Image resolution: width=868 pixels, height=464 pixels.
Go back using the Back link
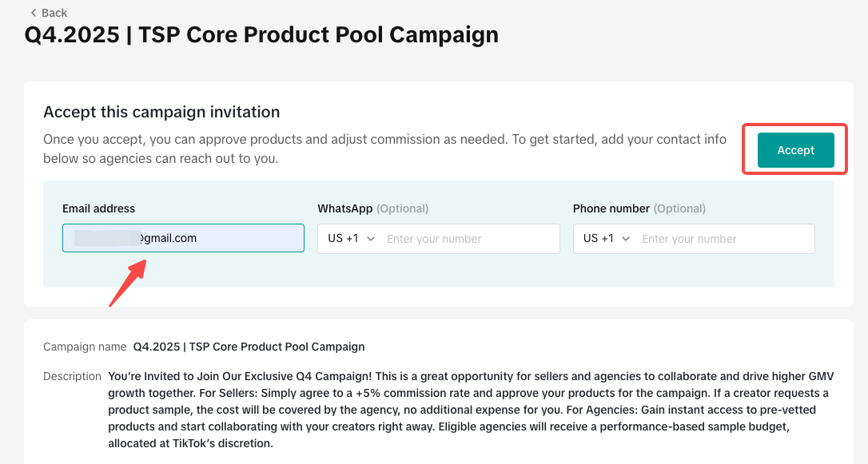coord(54,13)
